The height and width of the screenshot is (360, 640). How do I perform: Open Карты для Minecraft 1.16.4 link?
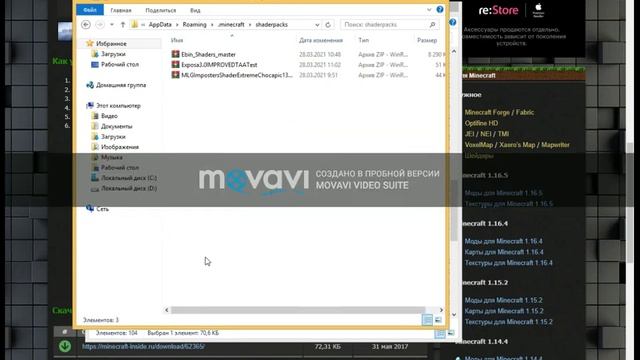tap(504, 252)
